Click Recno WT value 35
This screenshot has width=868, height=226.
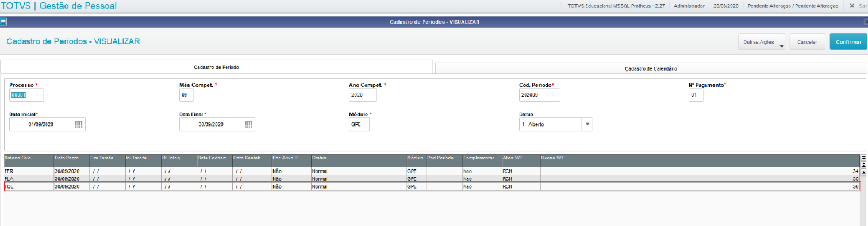[x=855, y=179]
